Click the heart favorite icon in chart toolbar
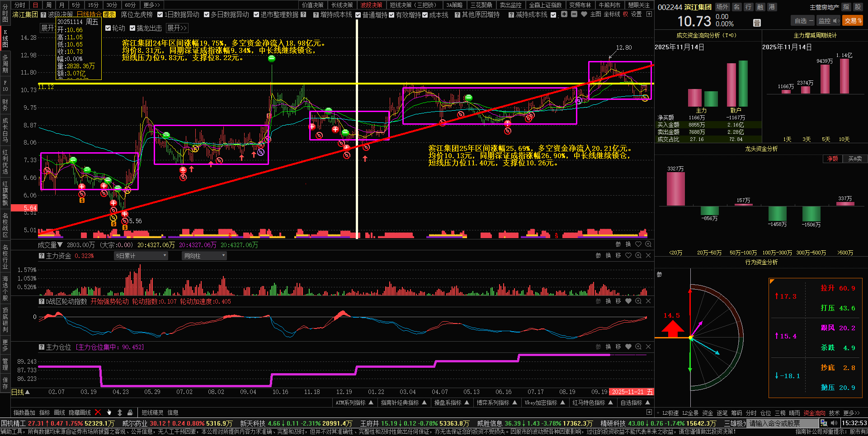Viewport: 868px width, 436px height. tap(584, 14)
